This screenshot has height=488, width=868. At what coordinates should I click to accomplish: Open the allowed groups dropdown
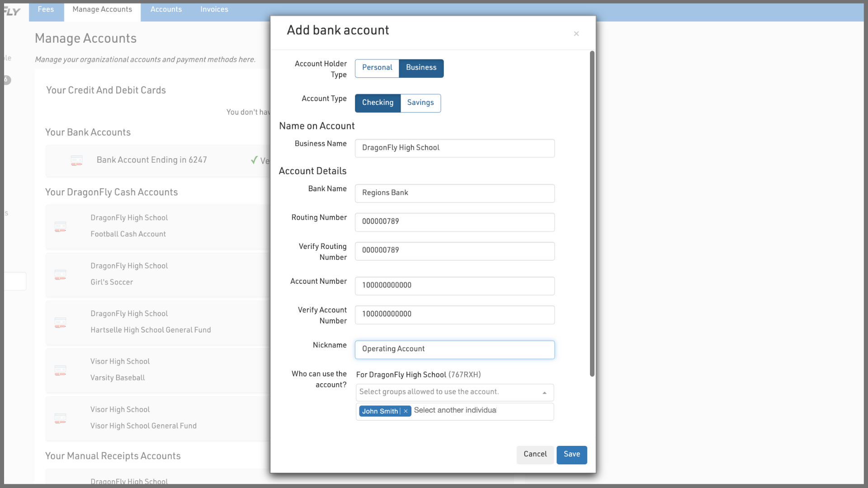coord(454,392)
